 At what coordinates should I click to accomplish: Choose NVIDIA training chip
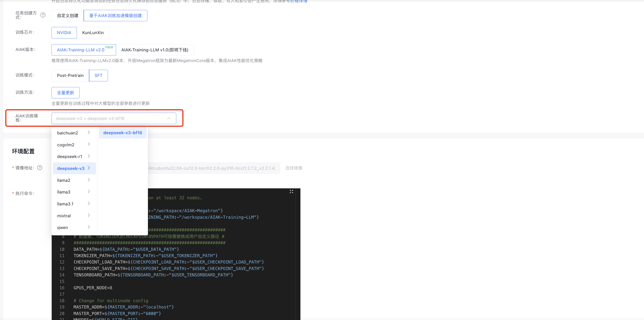(64, 33)
